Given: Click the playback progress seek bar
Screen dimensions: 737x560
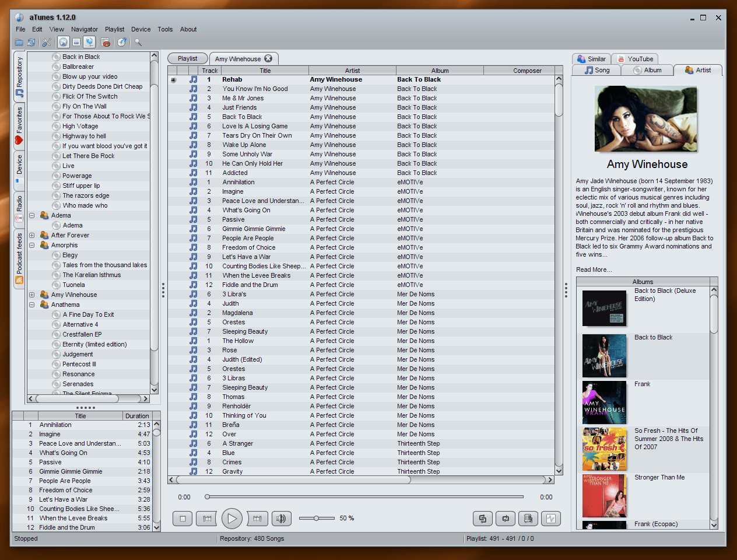Looking at the screenshot, I should click(x=365, y=497).
